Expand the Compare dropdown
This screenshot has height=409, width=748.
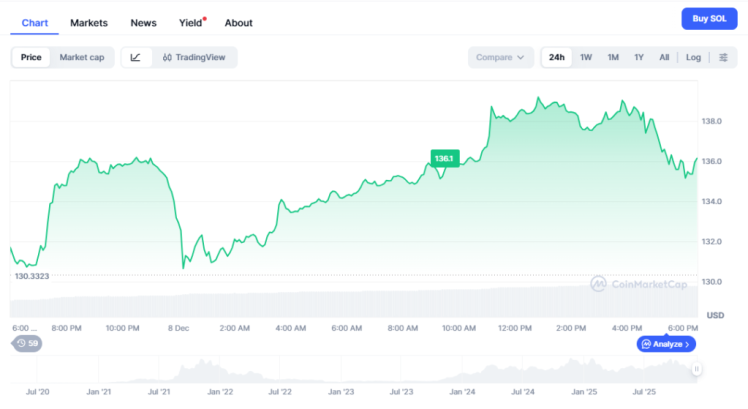pyautogui.click(x=500, y=58)
